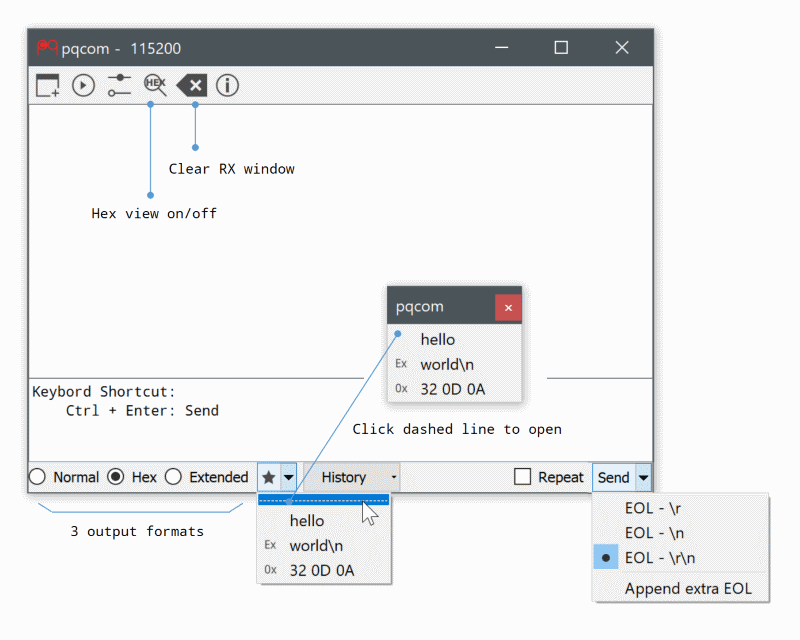Click '32 0D 0A' in the floating pqcom popup

454,389
